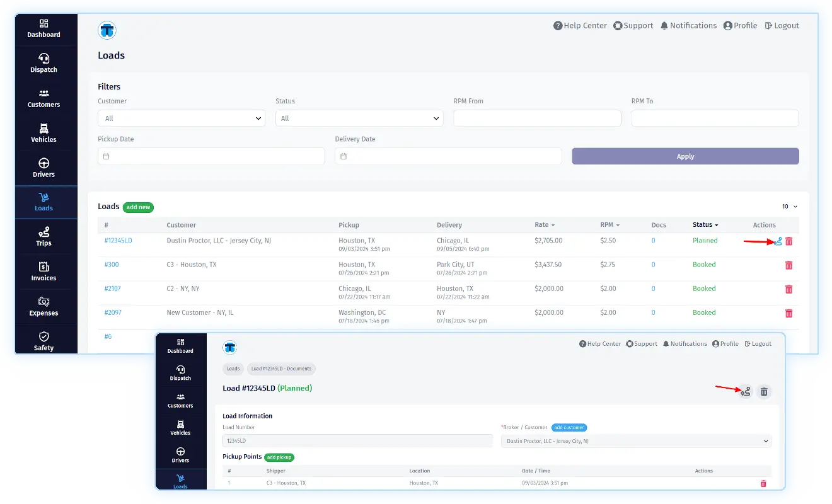Open the Customer filter dropdown
The image size is (832, 504).
point(181,118)
